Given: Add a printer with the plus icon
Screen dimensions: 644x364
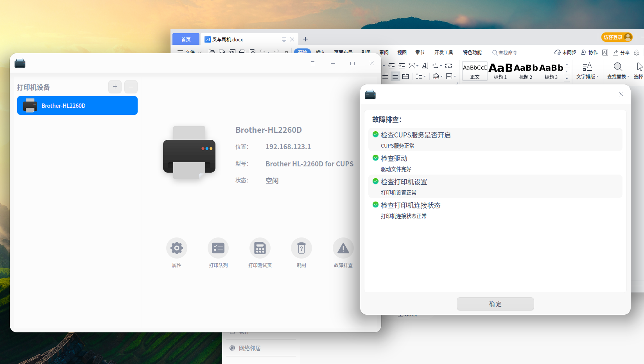Looking at the screenshot, I should [x=115, y=87].
